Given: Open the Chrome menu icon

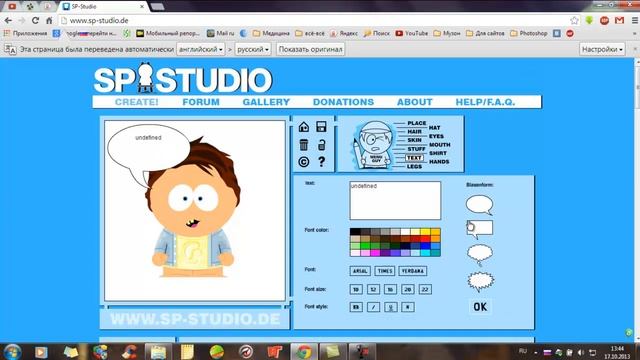Looking at the screenshot, I should pyautogui.click(x=635, y=20).
